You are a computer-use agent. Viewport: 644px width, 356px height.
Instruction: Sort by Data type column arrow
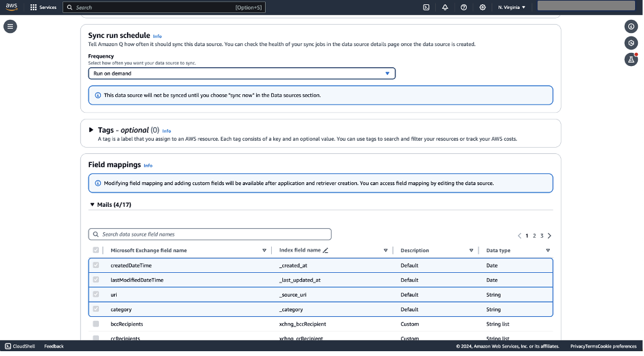click(x=549, y=251)
